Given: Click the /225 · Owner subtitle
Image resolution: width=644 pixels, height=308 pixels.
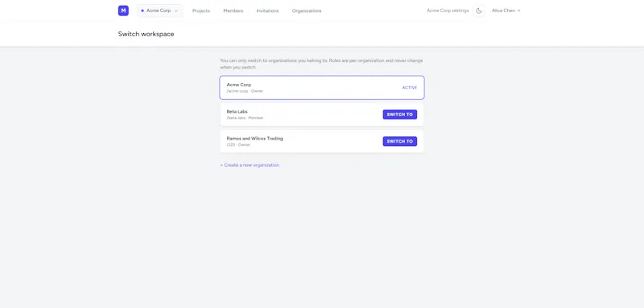Looking at the screenshot, I should (x=238, y=145).
